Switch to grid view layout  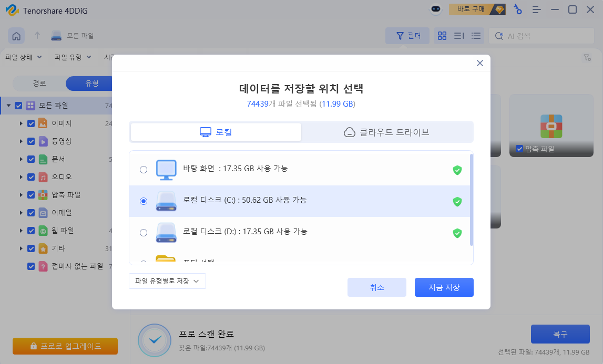coord(442,36)
